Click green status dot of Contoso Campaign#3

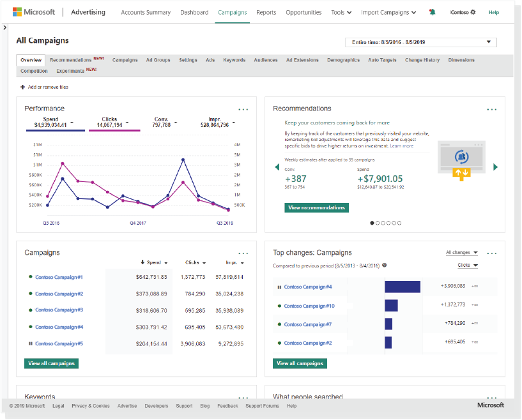(31, 310)
